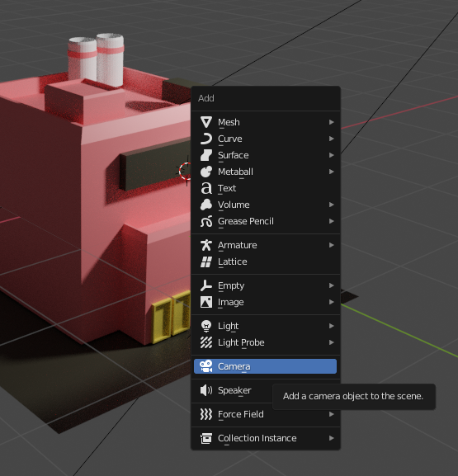The width and height of the screenshot is (458, 476).
Task: Click the Camera icon
Action: pos(206,366)
